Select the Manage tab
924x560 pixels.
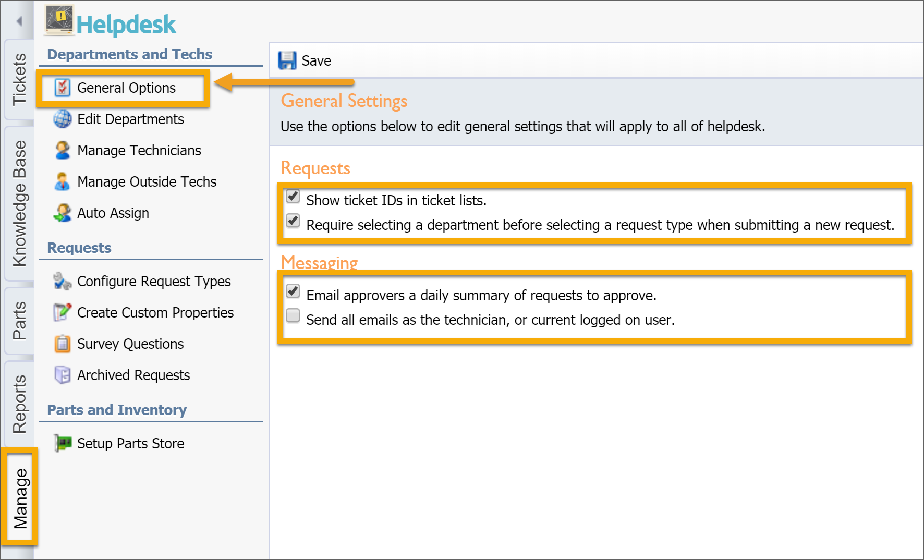point(20,497)
